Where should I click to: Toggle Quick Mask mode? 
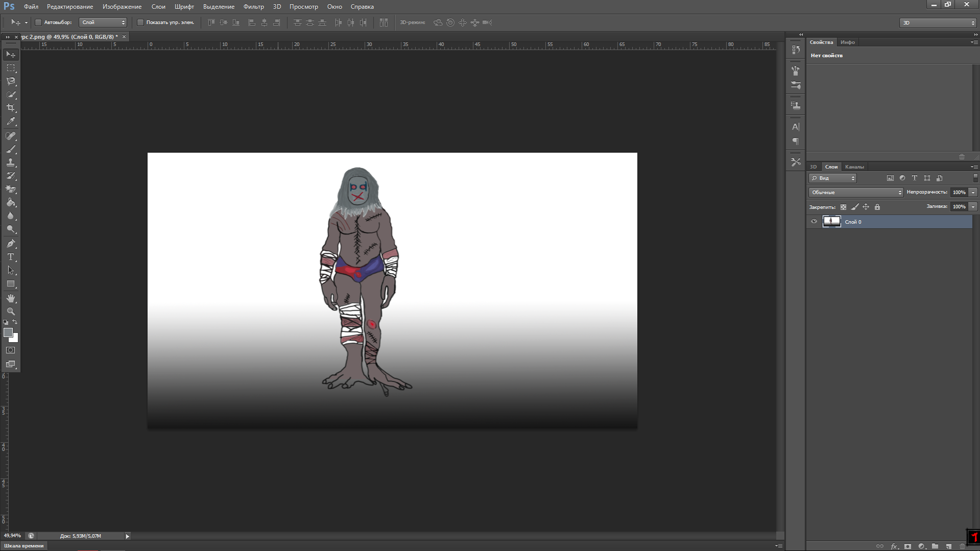click(x=11, y=350)
